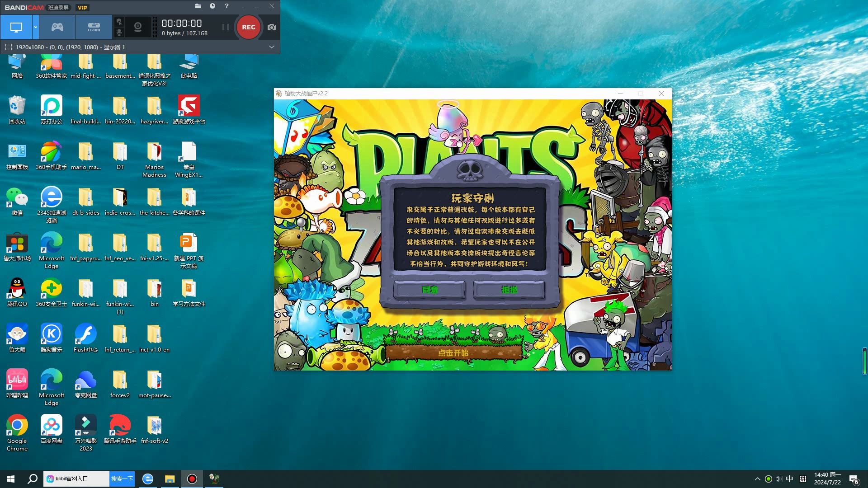868x488 pixels.
Task: Select the 2345加速浏览器 desktop icon
Action: pyautogui.click(x=52, y=205)
